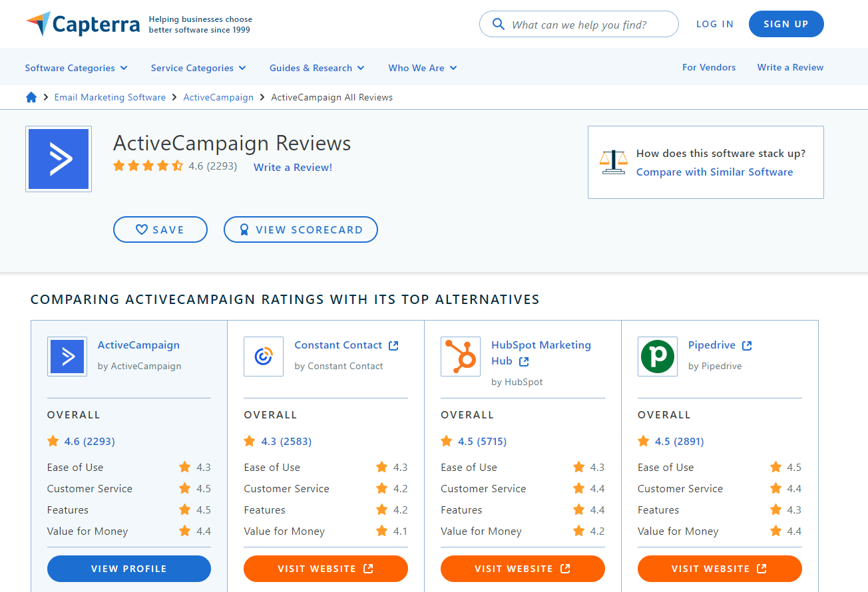Click the SIGN UP button

pos(786,24)
